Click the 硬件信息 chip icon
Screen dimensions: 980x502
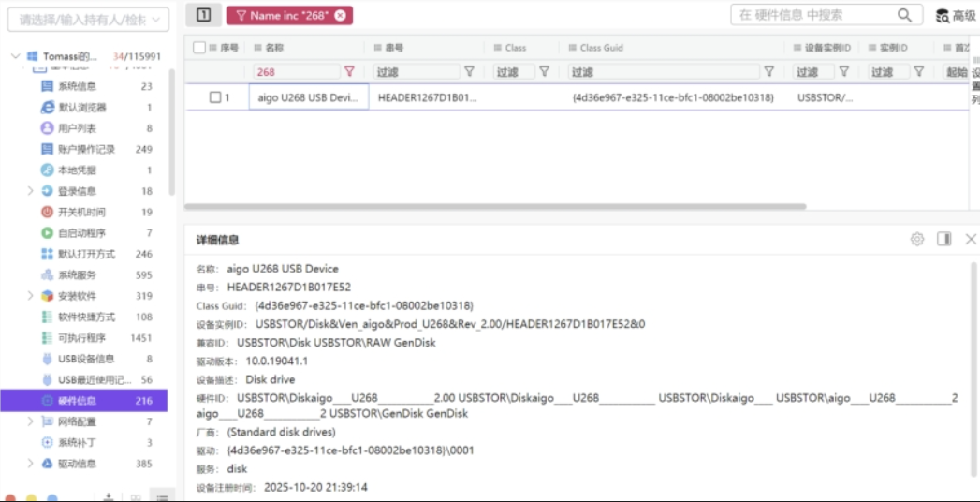tap(47, 401)
